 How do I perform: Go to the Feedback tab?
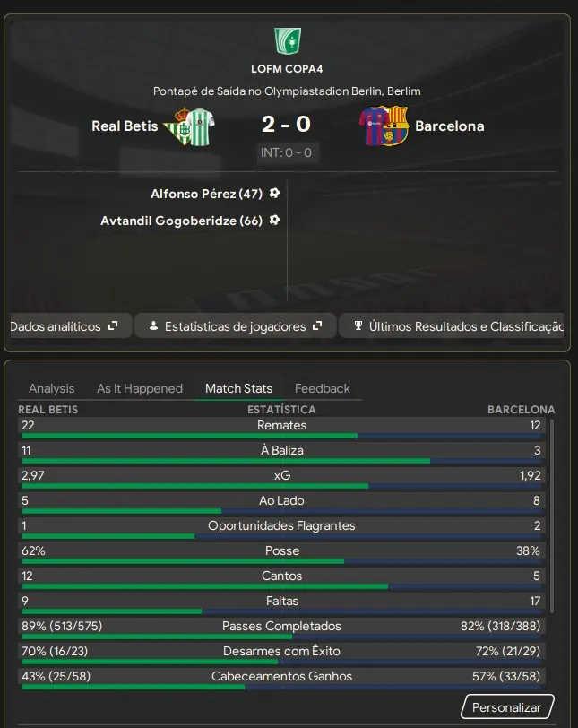(x=323, y=388)
